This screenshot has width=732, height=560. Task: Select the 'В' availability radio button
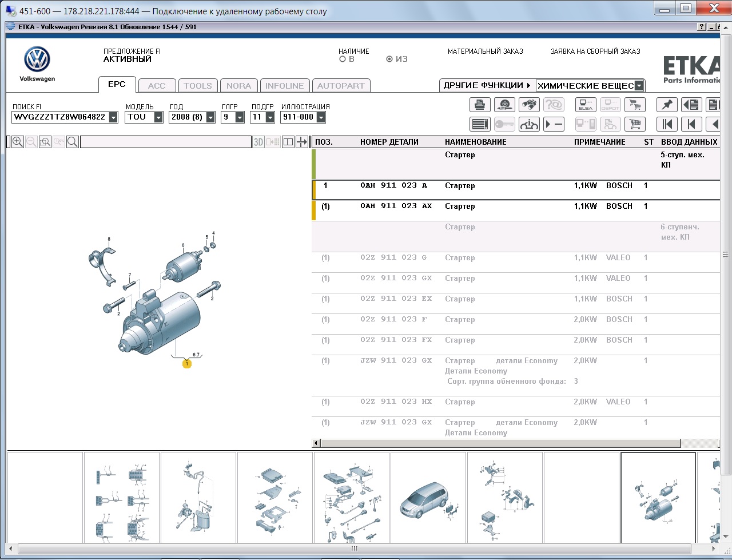click(343, 59)
